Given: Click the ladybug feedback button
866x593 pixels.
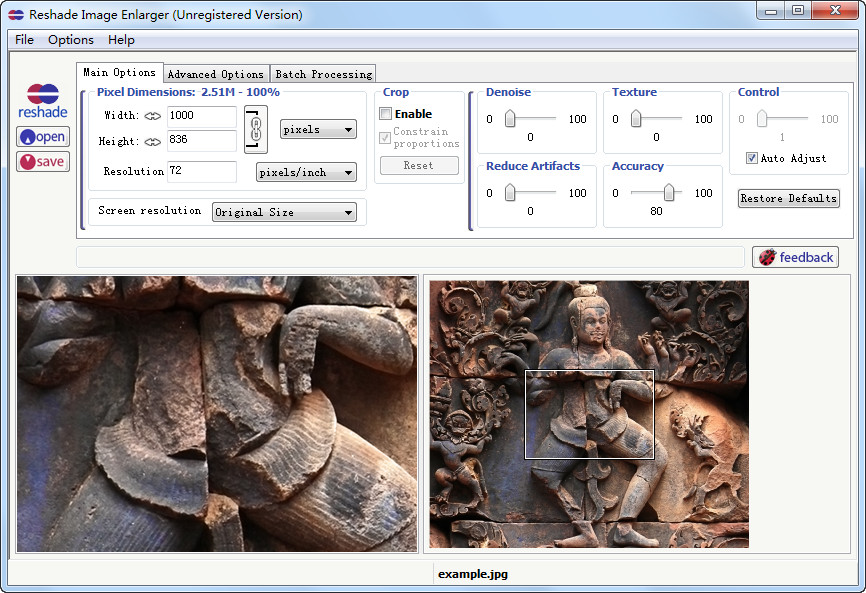Looking at the screenshot, I should click(x=795, y=257).
